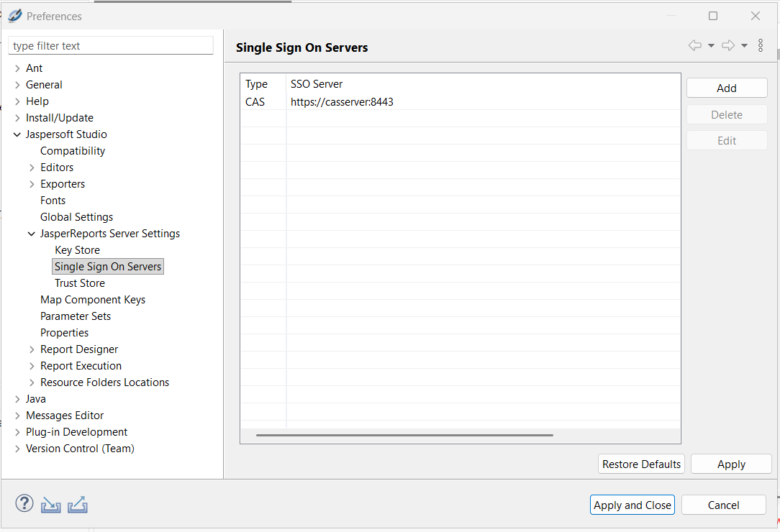The image size is (780, 532).
Task: Click Apply and Close
Action: [632, 505]
